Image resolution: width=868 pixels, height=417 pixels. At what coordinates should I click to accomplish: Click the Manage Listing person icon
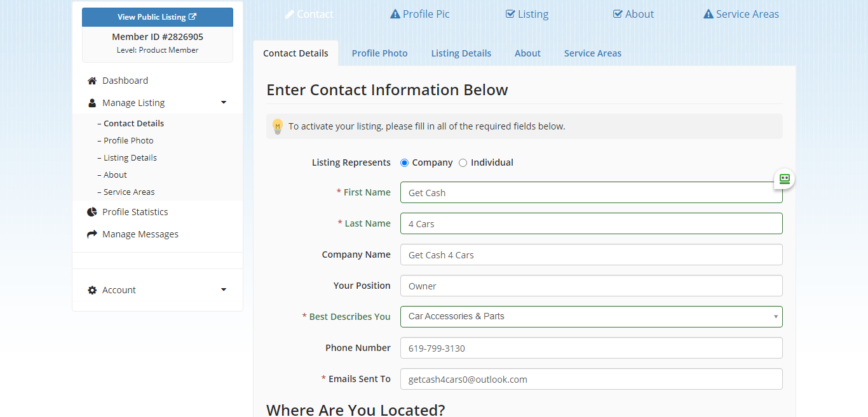92,103
